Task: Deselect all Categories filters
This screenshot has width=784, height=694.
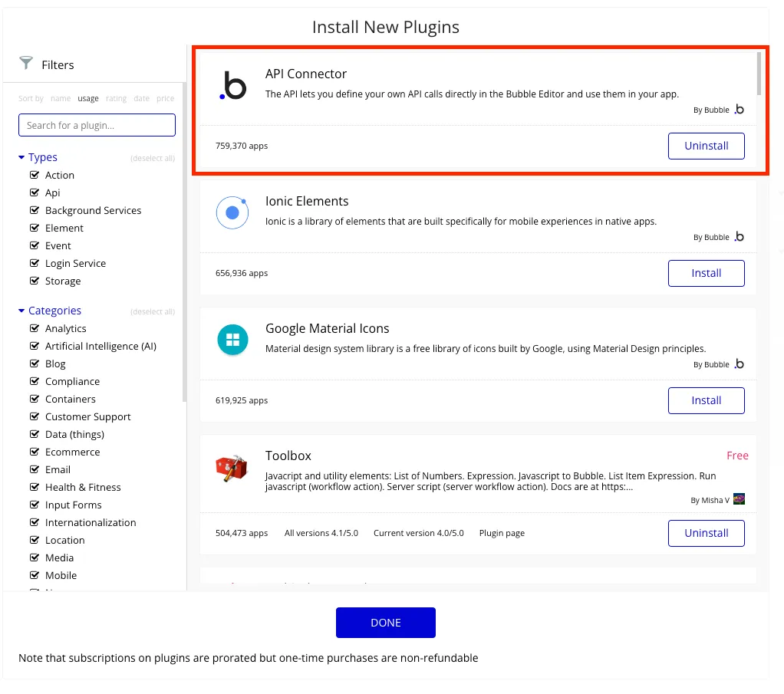Action: click(153, 311)
